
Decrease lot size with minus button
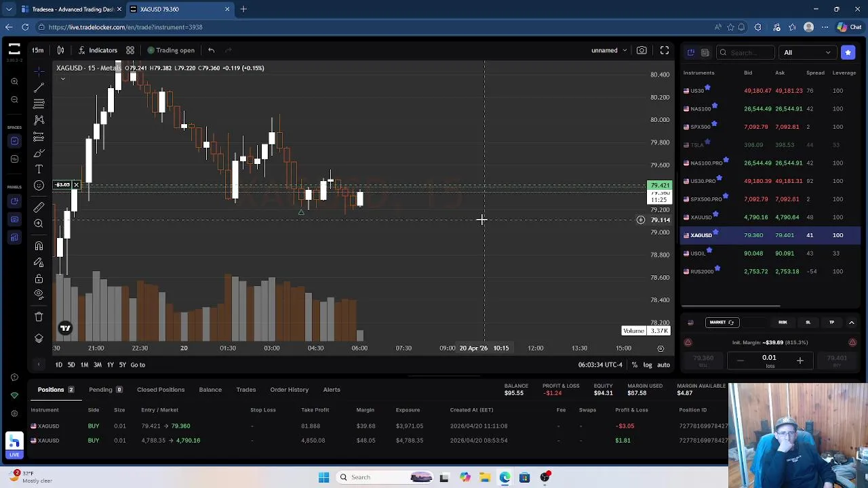(x=740, y=361)
